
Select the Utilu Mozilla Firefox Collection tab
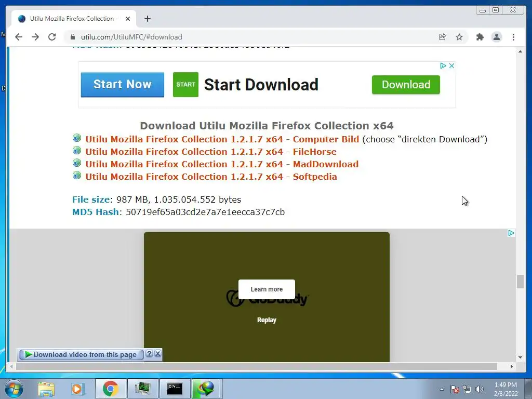(74, 19)
